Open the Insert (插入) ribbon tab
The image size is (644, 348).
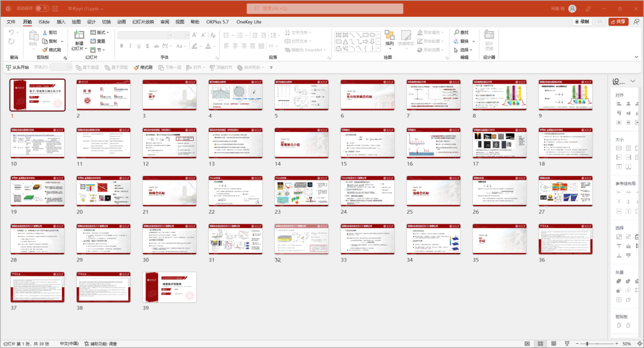click(61, 21)
